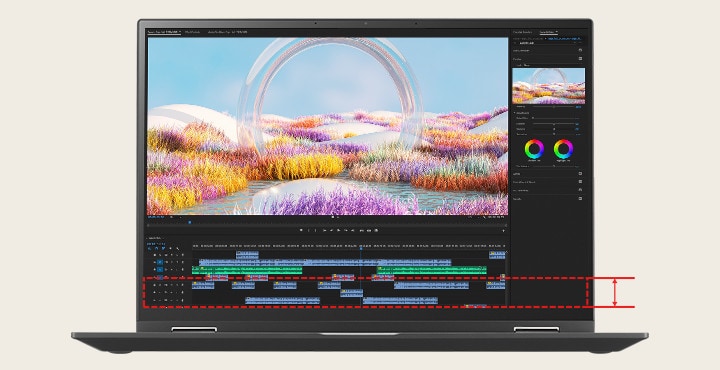The image size is (720, 370).
Task: Toggle the HSL Secondary section checkbox
Action: [580, 190]
